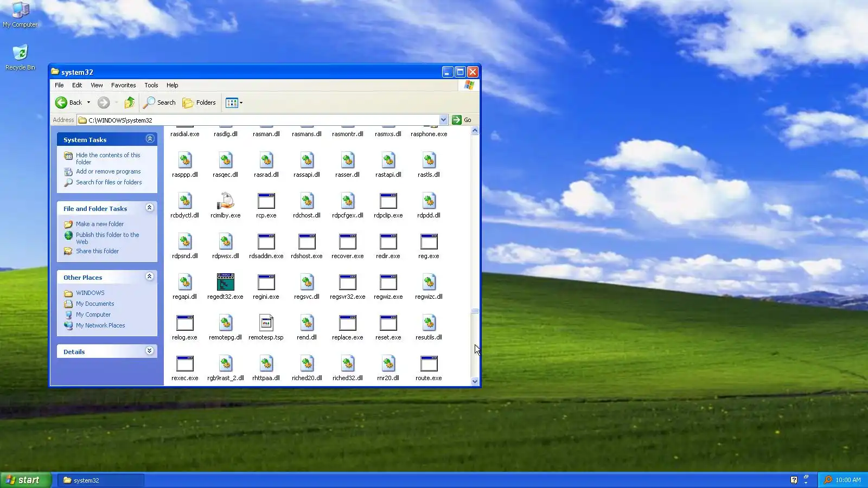
Task: Click the Go button
Action: pos(462,120)
